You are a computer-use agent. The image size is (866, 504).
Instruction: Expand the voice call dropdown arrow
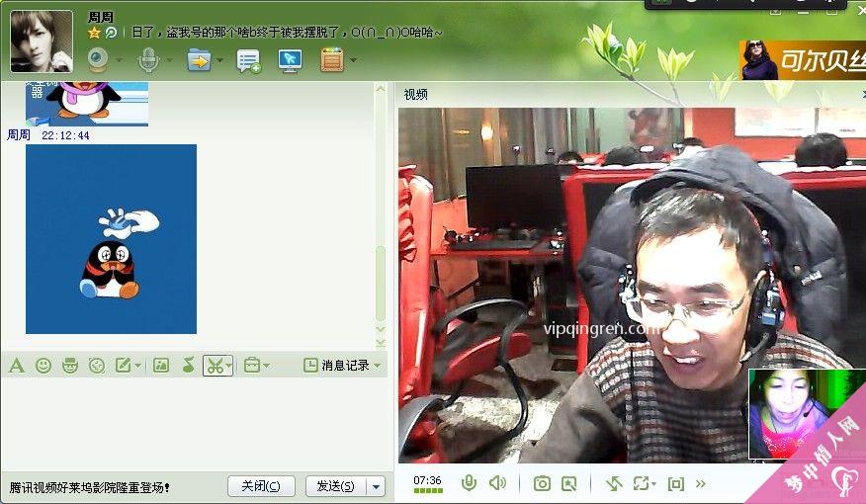tap(170, 60)
